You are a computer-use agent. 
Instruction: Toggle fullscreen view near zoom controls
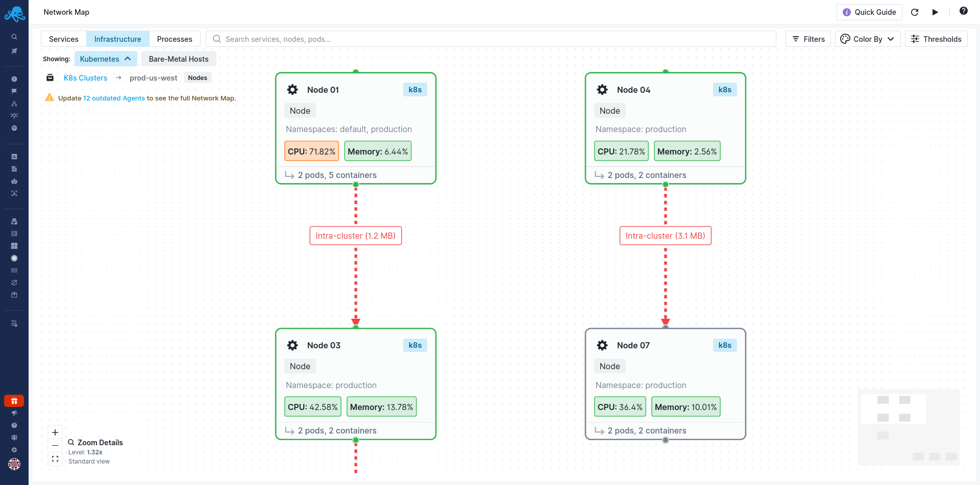(55, 458)
